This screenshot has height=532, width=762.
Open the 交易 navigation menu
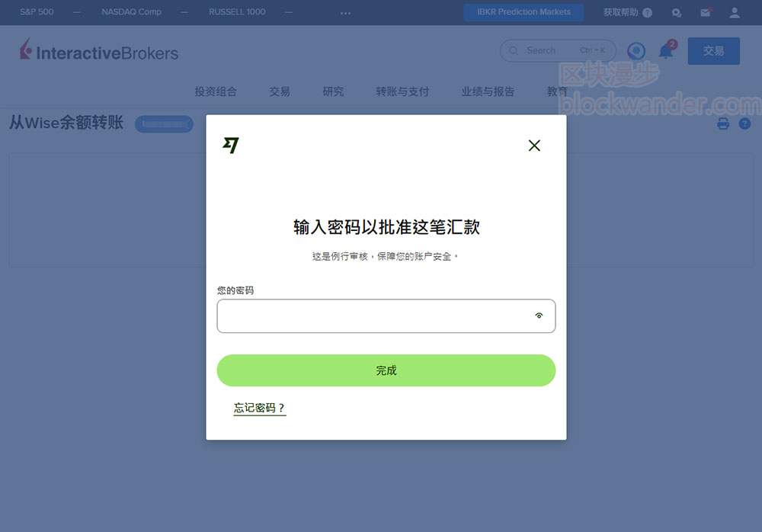point(280,91)
